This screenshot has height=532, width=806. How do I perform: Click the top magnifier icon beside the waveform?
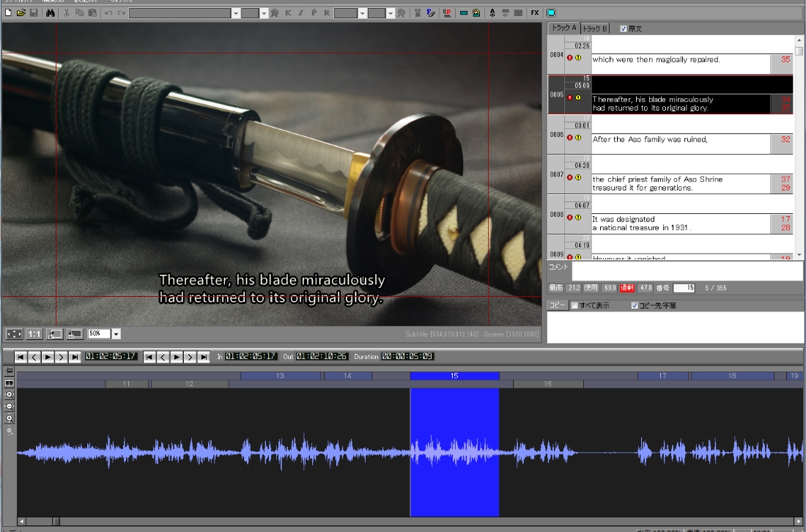tap(10, 395)
